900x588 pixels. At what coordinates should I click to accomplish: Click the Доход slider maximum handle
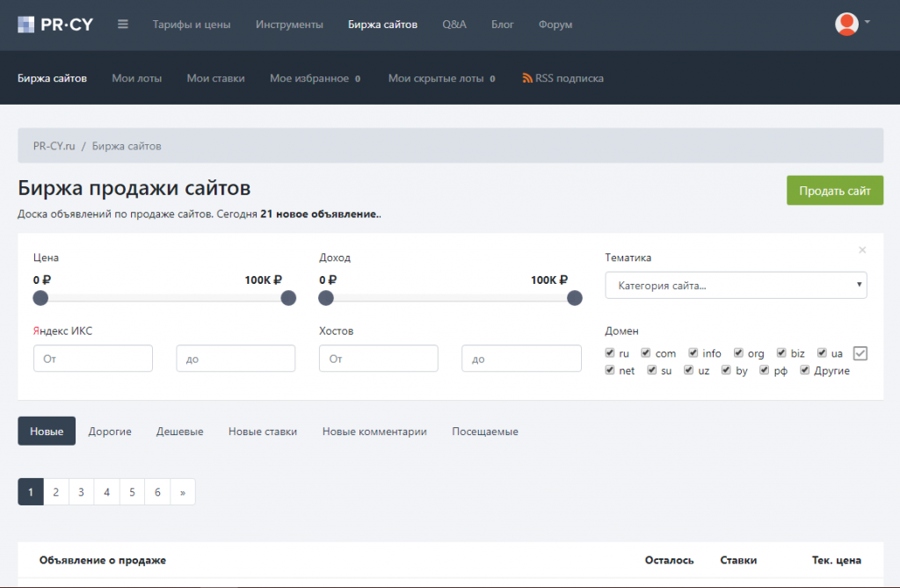pyautogui.click(x=575, y=298)
